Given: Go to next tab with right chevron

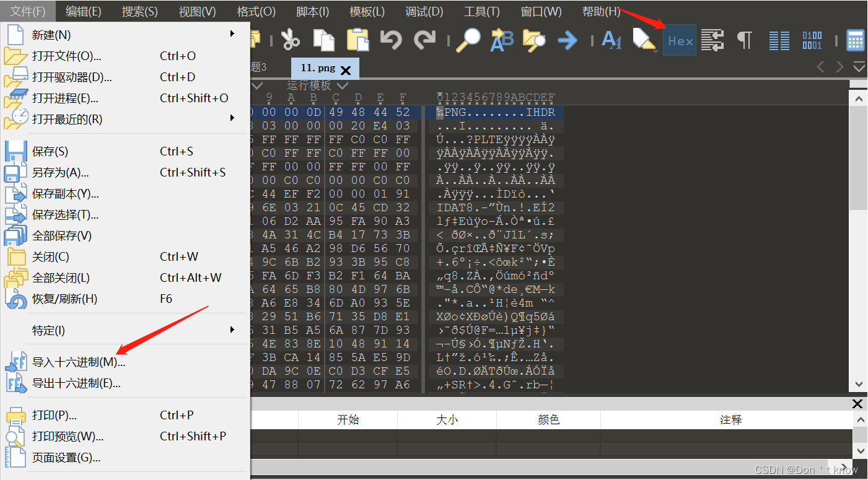Looking at the screenshot, I should pos(840,67).
